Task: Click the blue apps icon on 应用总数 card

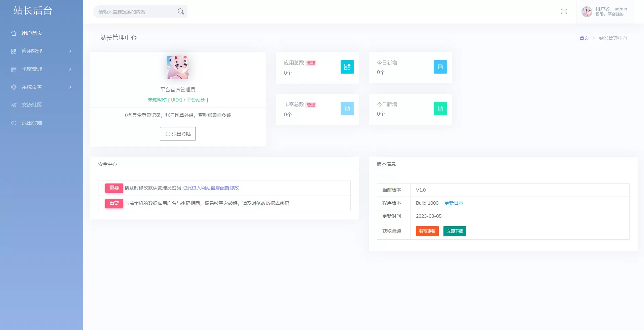Action: [x=347, y=67]
